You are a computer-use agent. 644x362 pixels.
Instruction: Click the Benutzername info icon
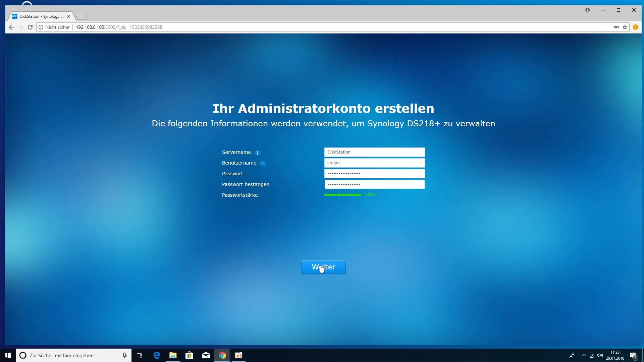pyautogui.click(x=263, y=164)
